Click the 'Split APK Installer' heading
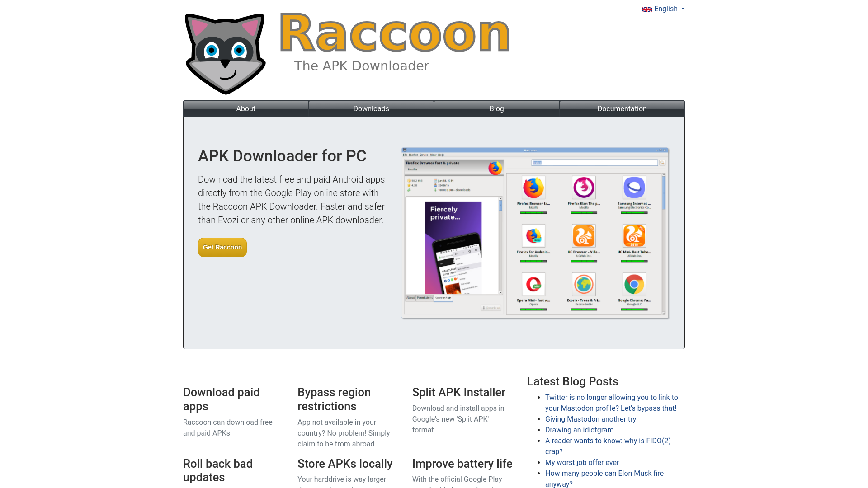The width and height of the screenshot is (868, 488). coord(458,392)
